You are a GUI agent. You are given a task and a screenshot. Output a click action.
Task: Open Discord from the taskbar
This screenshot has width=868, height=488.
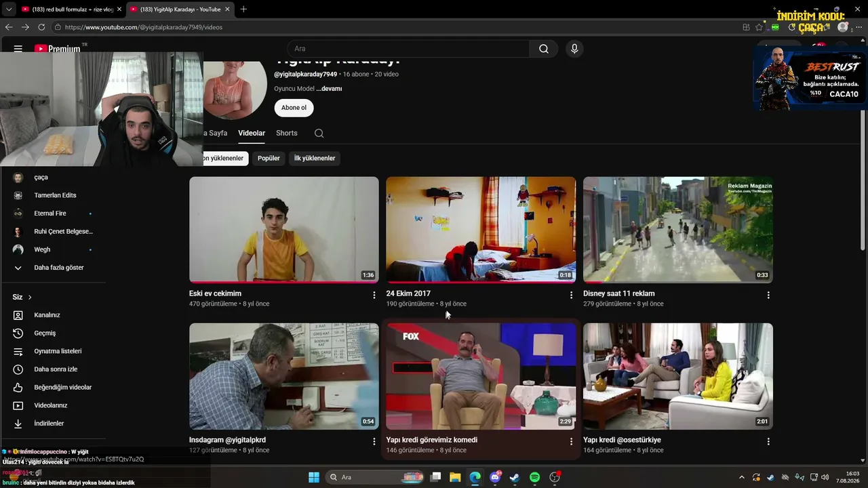(x=496, y=477)
